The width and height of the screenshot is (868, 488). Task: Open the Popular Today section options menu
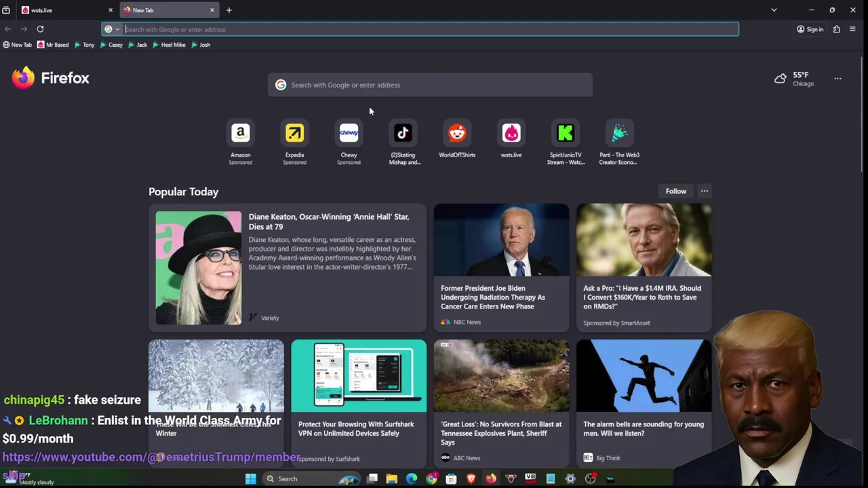[705, 191]
